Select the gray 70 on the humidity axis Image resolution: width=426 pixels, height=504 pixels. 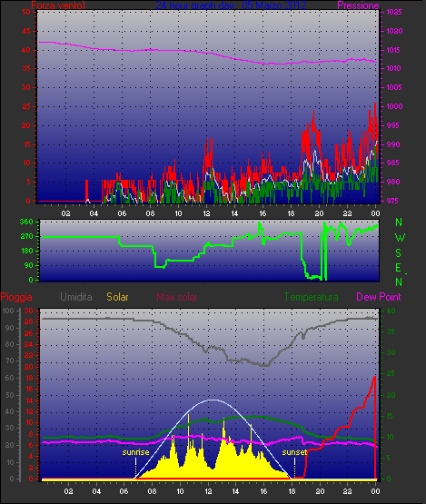click(x=9, y=361)
